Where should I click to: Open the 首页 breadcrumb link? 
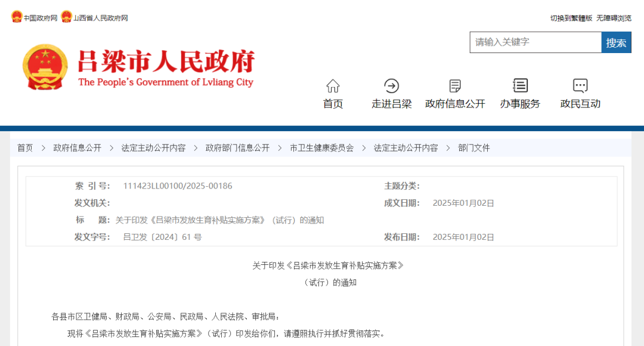point(25,147)
